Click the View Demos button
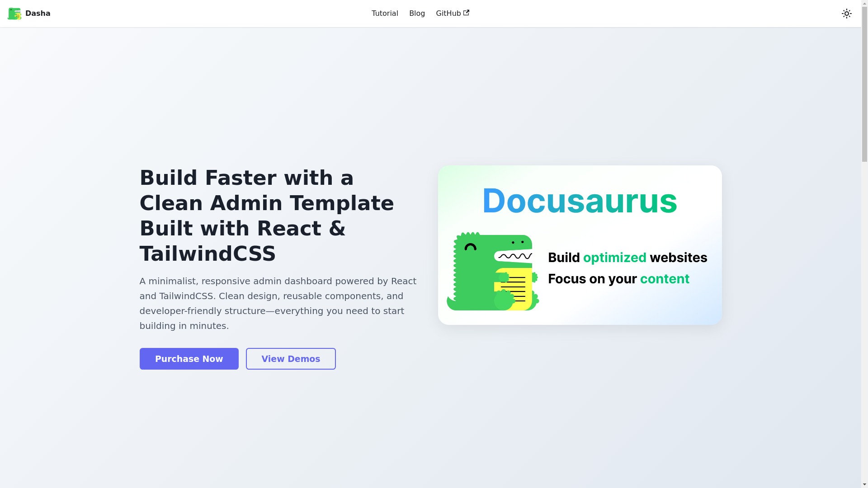The width and height of the screenshot is (868, 488). [291, 359]
